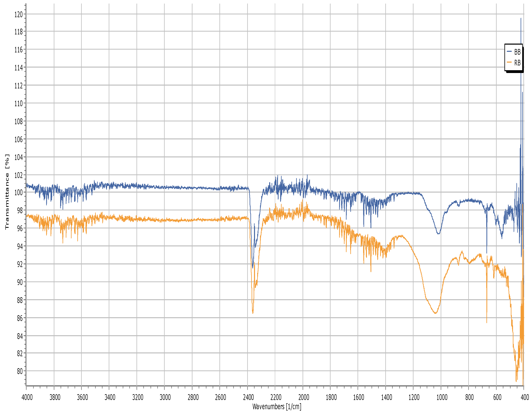Click the 120 y-axis tick label
The height and width of the screenshot is (414, 532).
coord(19,15)
